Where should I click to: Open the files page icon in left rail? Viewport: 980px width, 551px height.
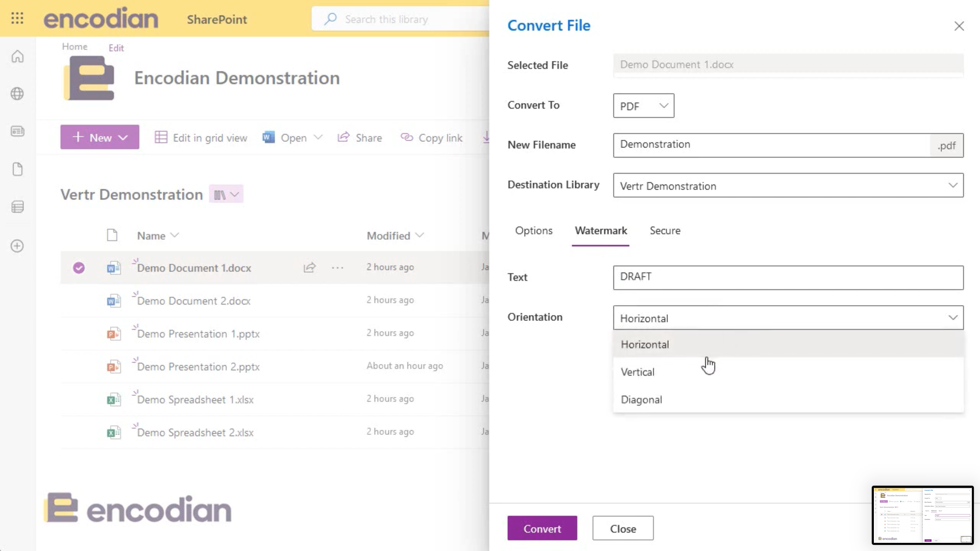pyautogui.click(x=17, y=169)
